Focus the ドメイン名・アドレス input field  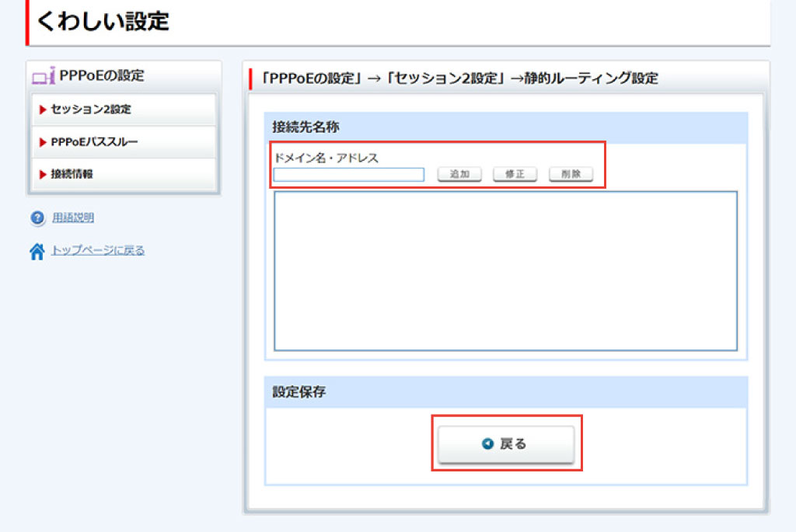tap(349, 175)
